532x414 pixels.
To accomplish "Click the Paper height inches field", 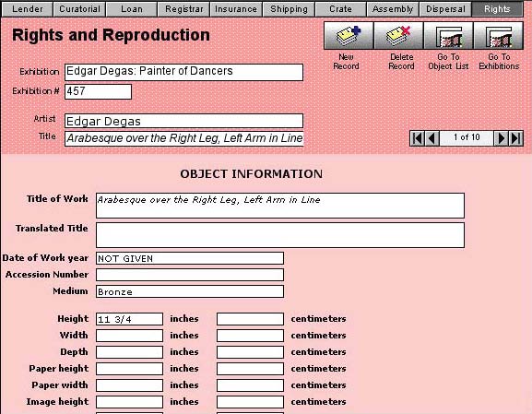I will 129,369.
